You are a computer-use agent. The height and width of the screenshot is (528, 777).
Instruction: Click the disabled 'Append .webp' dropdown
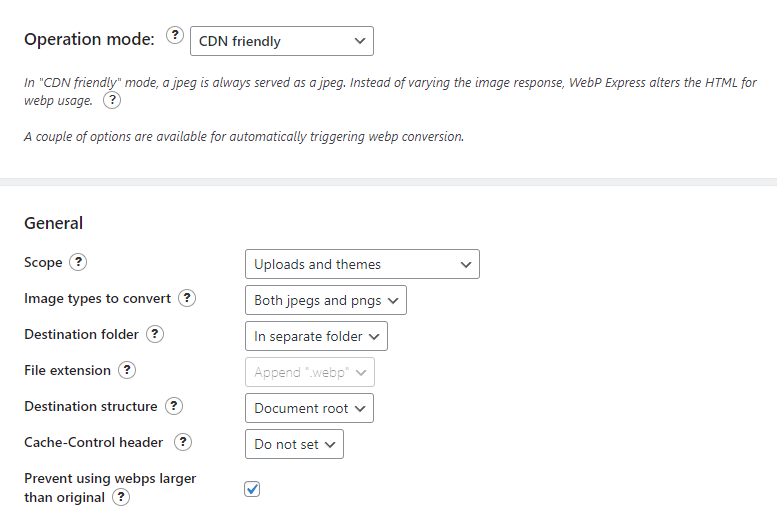(310, 372)
